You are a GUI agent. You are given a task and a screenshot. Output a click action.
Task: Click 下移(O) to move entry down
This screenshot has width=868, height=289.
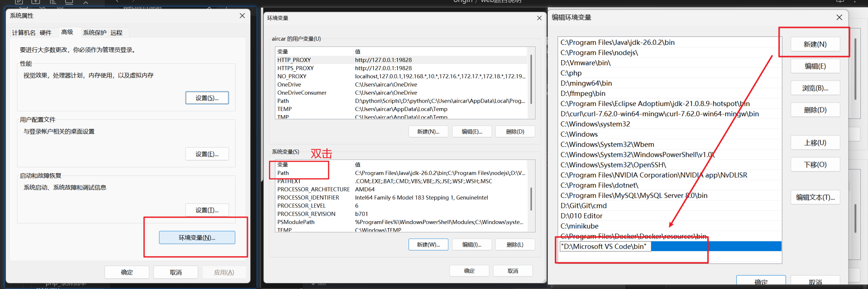click(815, 164)
